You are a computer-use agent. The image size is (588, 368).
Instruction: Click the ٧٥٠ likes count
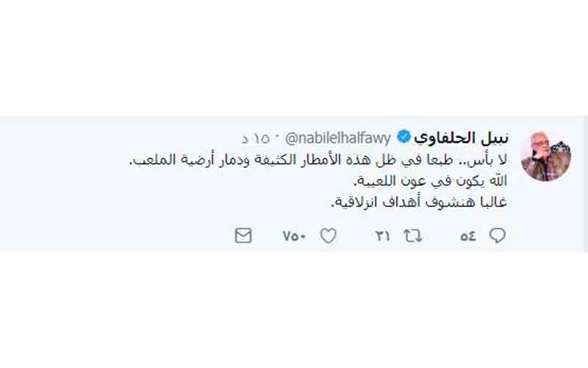(295, 236)
